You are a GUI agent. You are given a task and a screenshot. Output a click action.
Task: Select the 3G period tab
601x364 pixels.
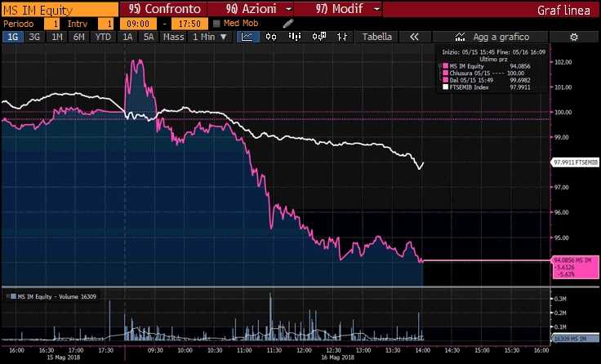click(x=34, y=37)
